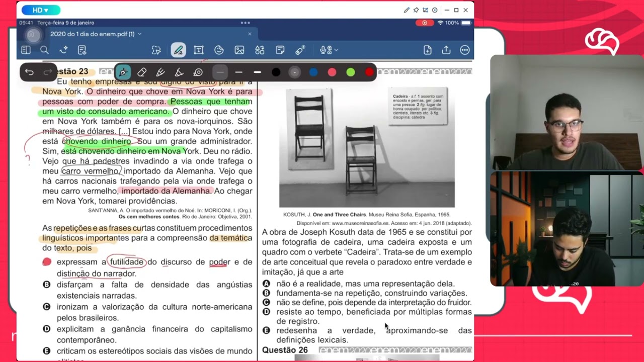Pick the pink pen color

click(x=332, y=72)
